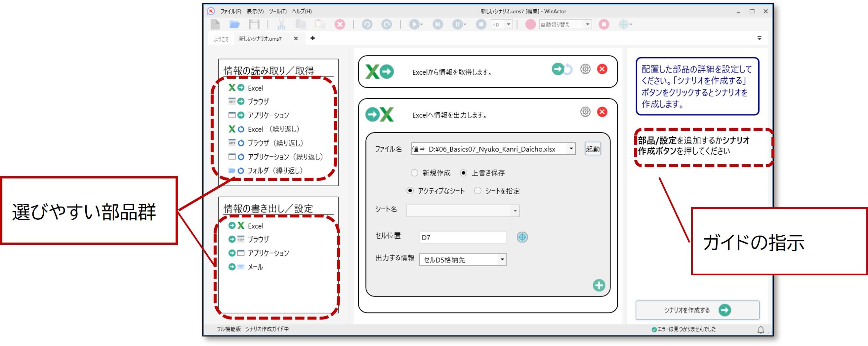The image size is (868, 346).
Task: Open settings gear of the Excel取得 part
Action: tap(585, 69)
